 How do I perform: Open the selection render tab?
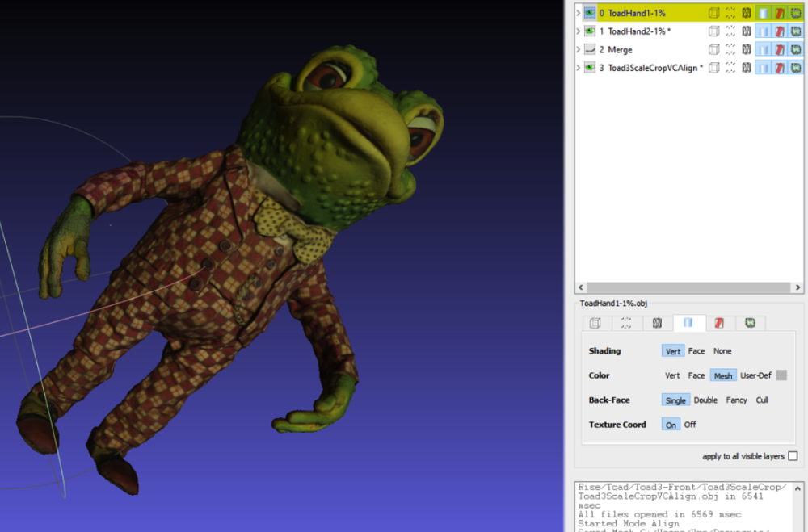pos(719,323)
